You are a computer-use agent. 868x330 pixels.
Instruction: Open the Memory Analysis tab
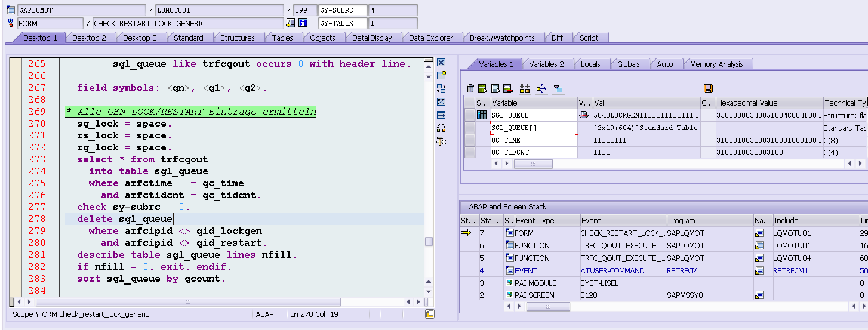pyautogui.click(x=716, y=64)
